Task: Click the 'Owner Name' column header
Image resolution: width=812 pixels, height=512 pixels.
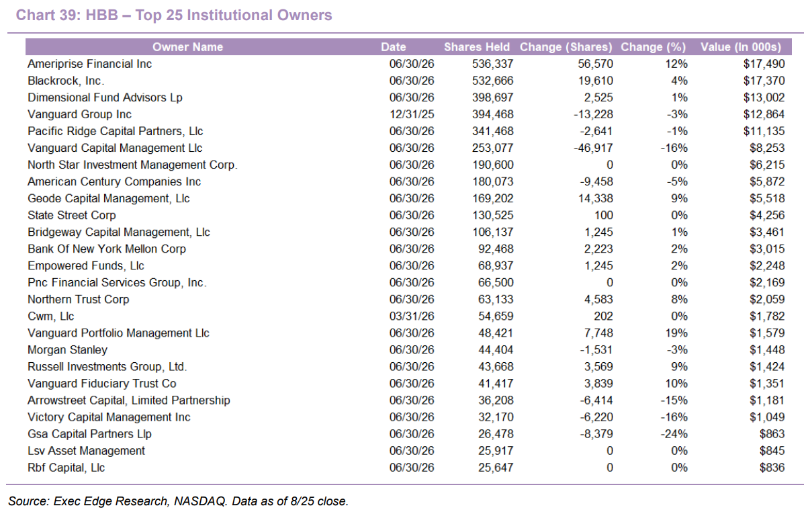Action: [x=187, y=47]
